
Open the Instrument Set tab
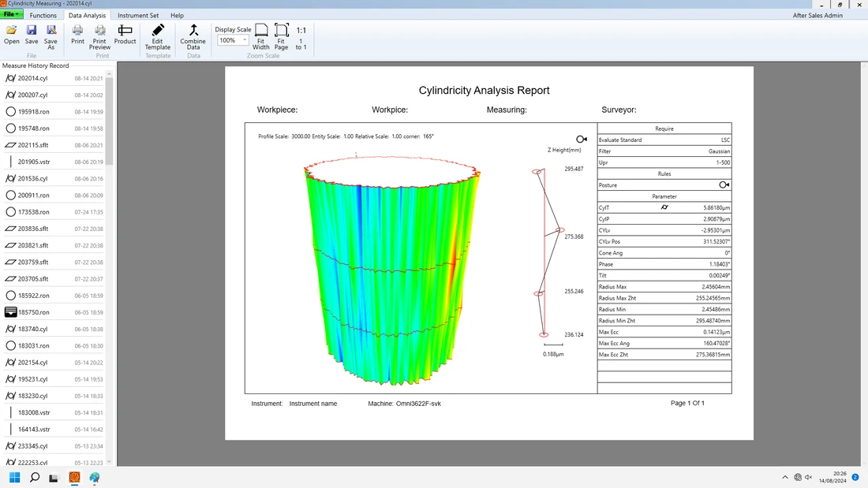tap(138, 16)
